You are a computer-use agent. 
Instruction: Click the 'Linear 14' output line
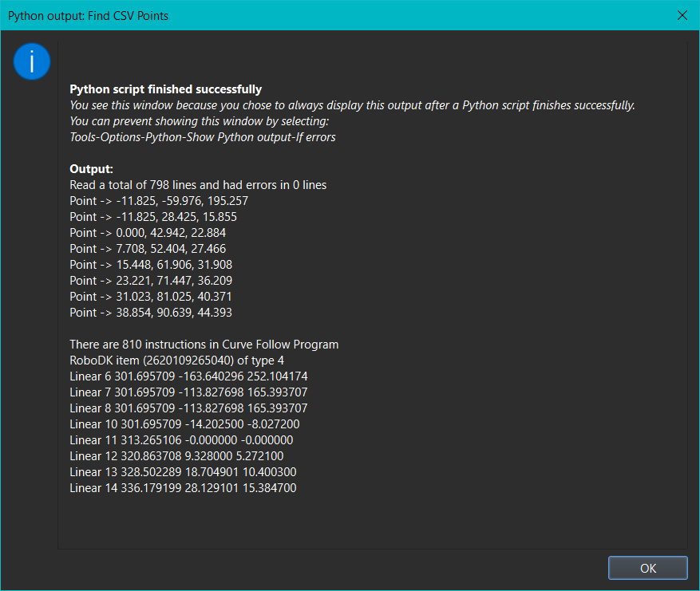point(183,488)
